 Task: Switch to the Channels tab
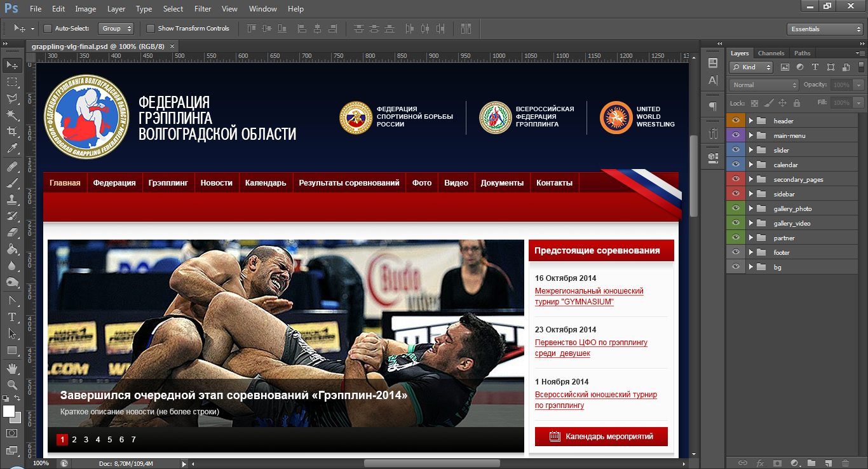tap(771, 53)
